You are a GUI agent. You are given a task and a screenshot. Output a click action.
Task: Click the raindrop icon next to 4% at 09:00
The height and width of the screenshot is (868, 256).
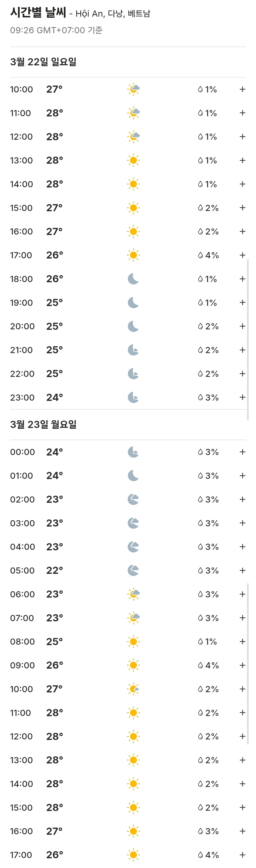[200, 665]
